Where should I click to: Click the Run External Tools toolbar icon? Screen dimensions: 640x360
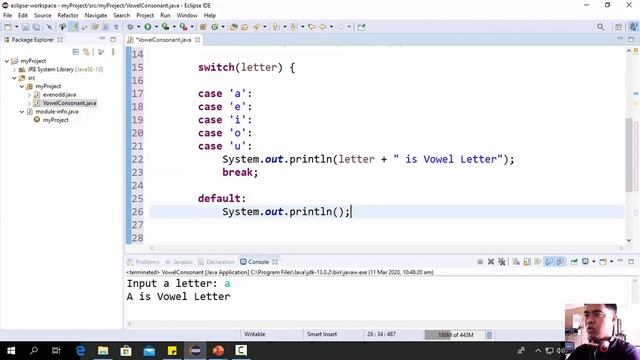point(184,27)
